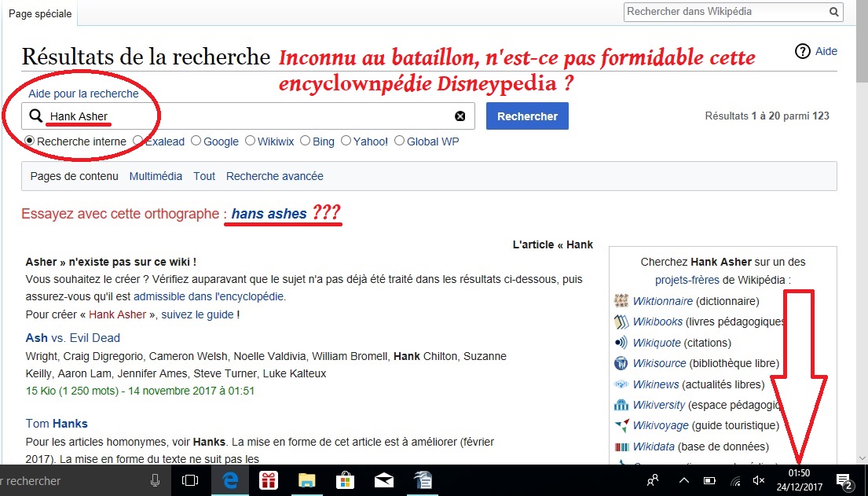Switch to the Page spéciale tab
The height and width of the screenshot is (496, 868).
40,14
